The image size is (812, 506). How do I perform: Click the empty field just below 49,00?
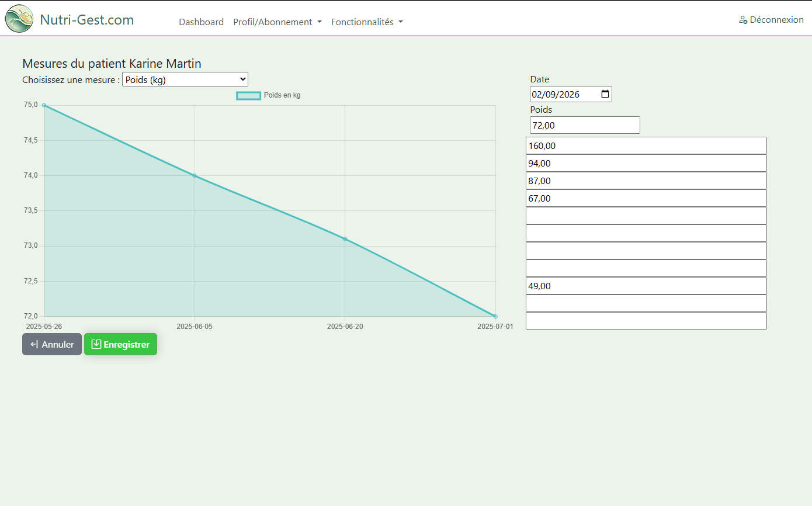click(x=646, y=303)
